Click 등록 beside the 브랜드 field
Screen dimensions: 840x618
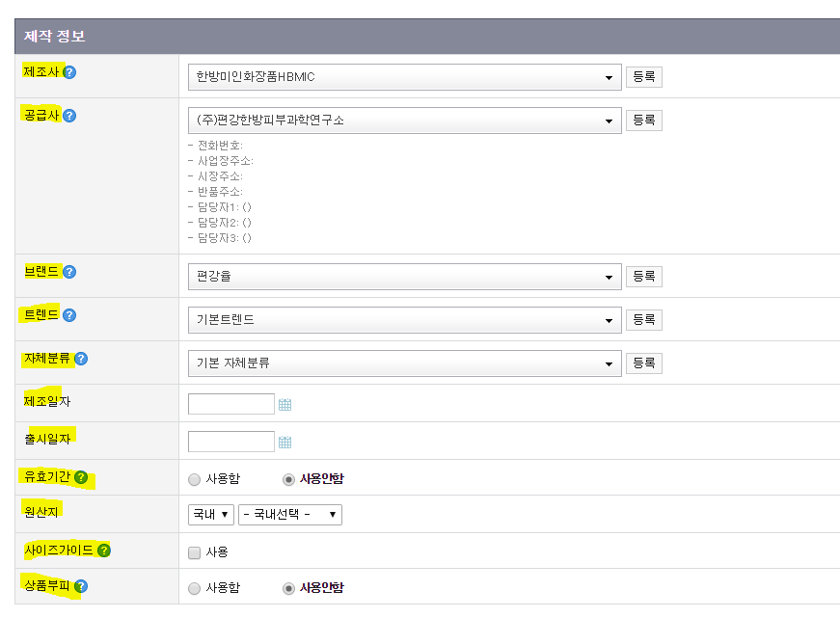(643, 276)
